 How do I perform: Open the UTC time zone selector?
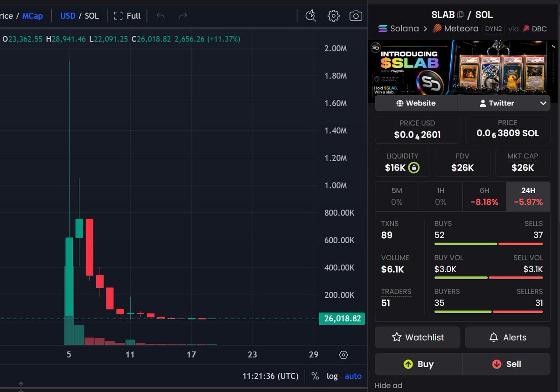[x=271, y=376]
